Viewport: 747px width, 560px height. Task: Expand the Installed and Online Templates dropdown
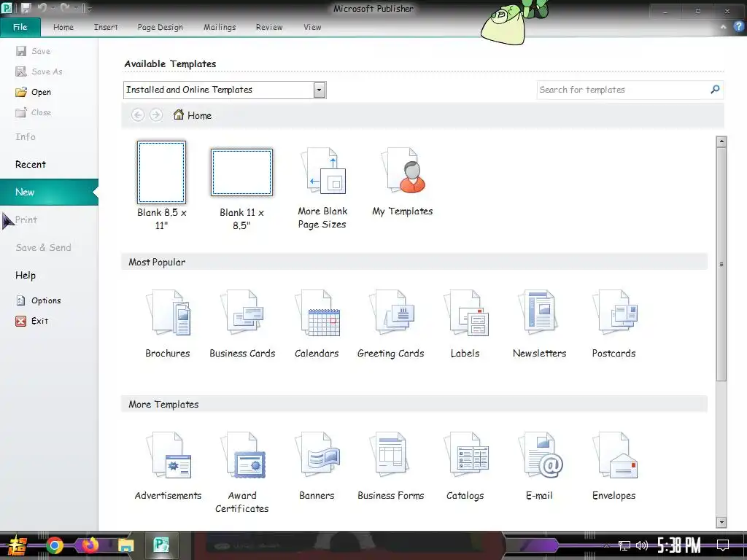pyautogui.click(x=320, y=90)
